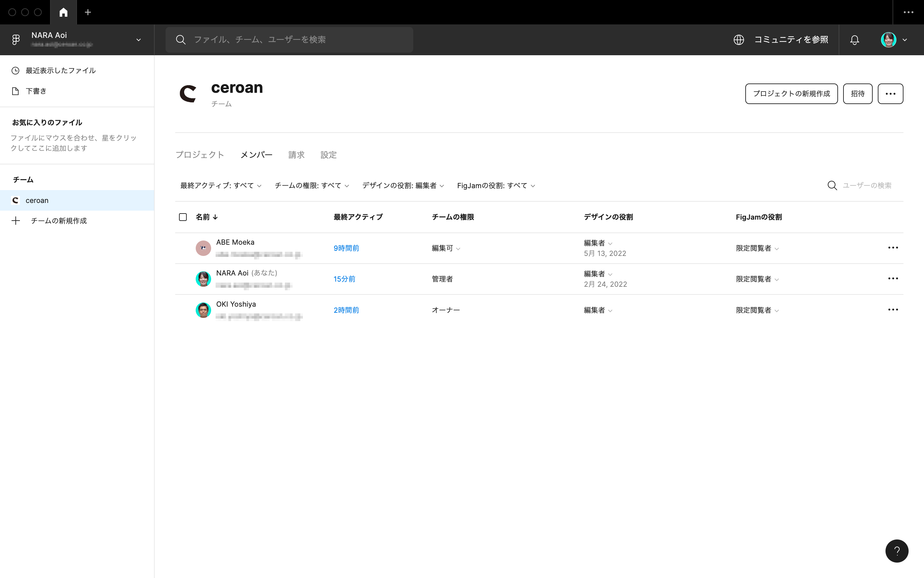Viewport: 924px width, 578px height.
Task: Click the search magnifier in top bar
Action: click(181, 39)
